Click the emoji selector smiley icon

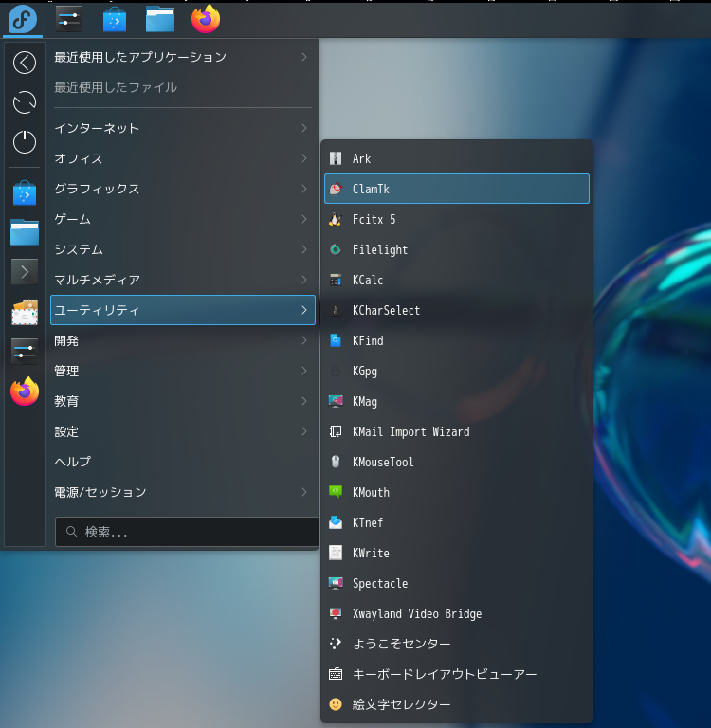point(336,704)
